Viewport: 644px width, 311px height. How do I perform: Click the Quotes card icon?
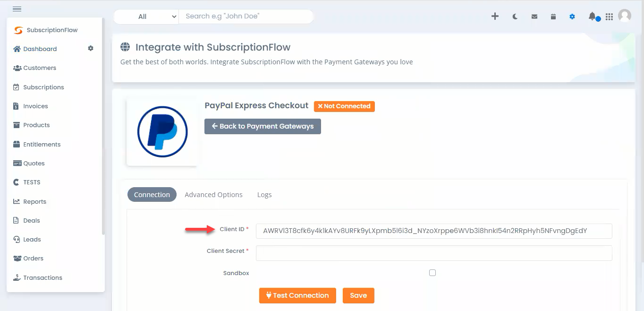[x=17, y=164]
